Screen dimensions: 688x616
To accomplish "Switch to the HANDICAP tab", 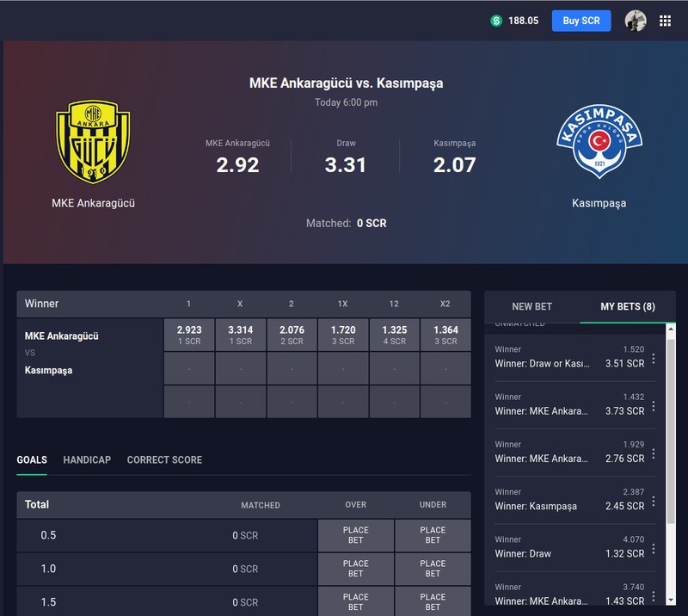I will coord(87,459).
